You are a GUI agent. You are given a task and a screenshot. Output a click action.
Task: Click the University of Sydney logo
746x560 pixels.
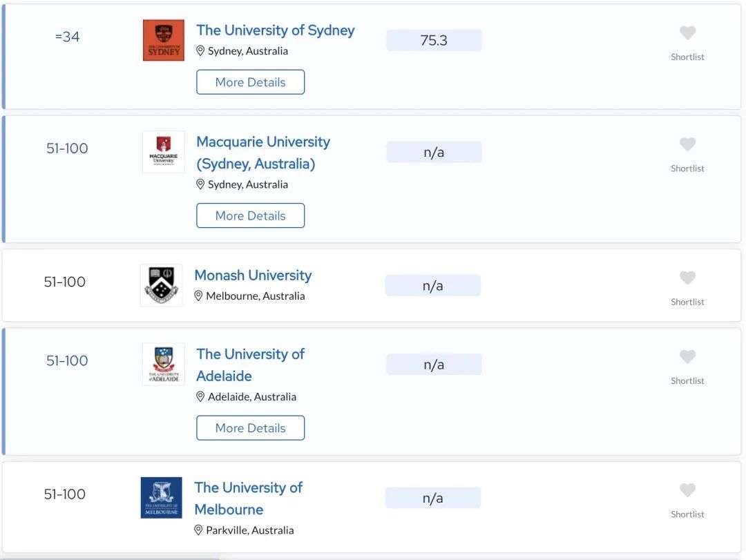pos(164,40)
